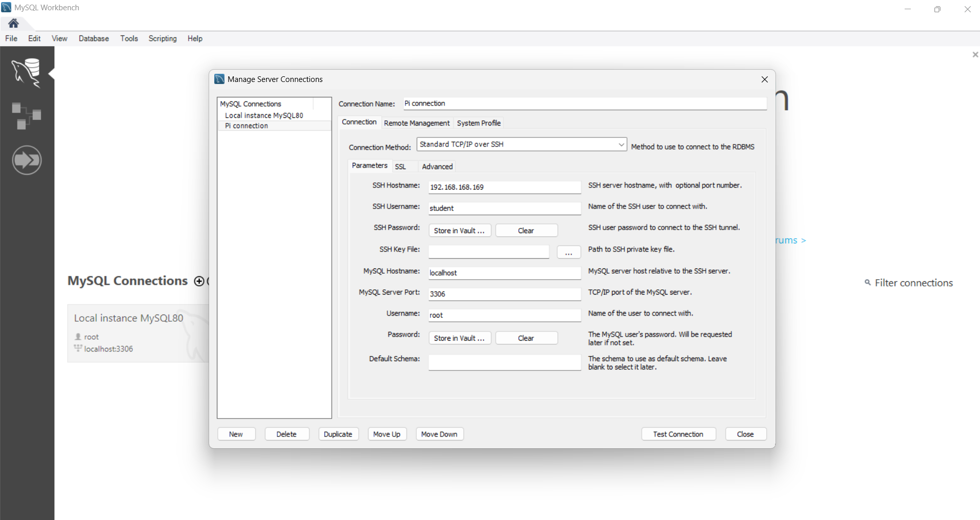This screenshot has width=980, height=520.
Task: Click the SSH Key File path field
Action: 489,252
